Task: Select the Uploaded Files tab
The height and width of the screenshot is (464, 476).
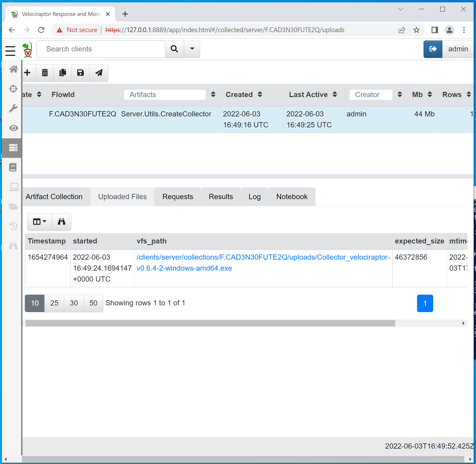Action: pyautogui.click(x=122, y=197)
